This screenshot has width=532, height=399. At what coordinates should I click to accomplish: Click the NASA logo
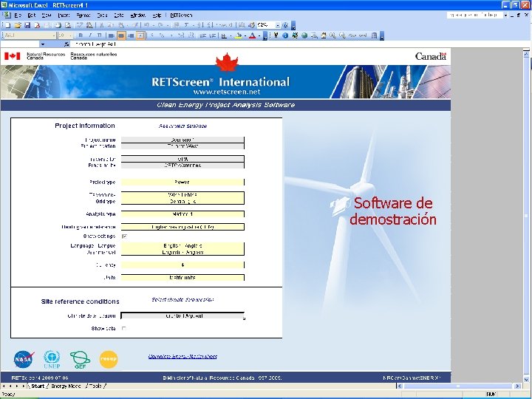(24, 359)
